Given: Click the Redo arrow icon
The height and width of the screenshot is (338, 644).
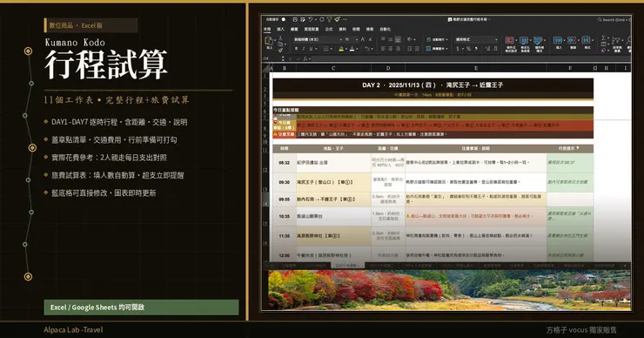Looking at the screenshot, I should click(322, 19).
